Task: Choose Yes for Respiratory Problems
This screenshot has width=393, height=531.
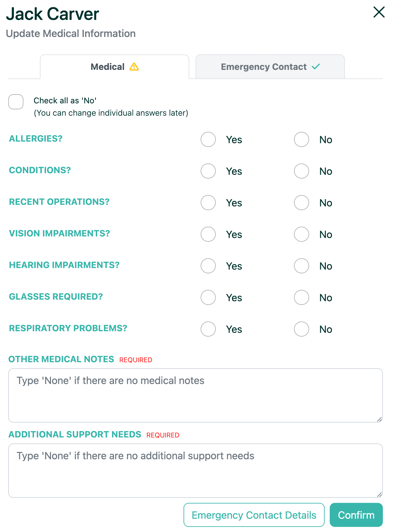Action: pyautogui.click(x=208, y=329)
